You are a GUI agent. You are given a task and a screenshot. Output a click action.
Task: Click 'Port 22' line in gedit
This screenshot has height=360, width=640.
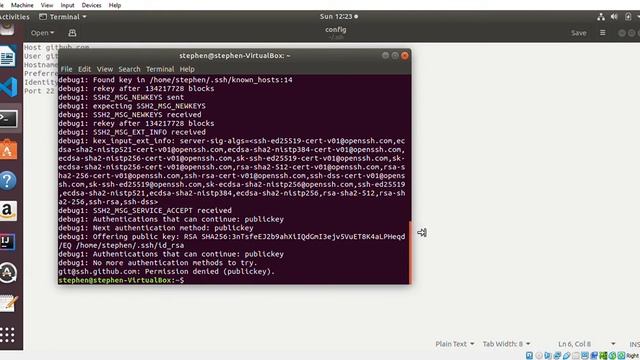click(39, 91)
